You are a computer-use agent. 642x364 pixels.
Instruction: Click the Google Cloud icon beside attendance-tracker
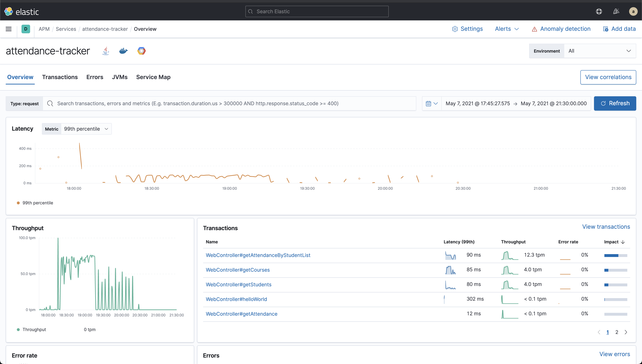point(141,51)
